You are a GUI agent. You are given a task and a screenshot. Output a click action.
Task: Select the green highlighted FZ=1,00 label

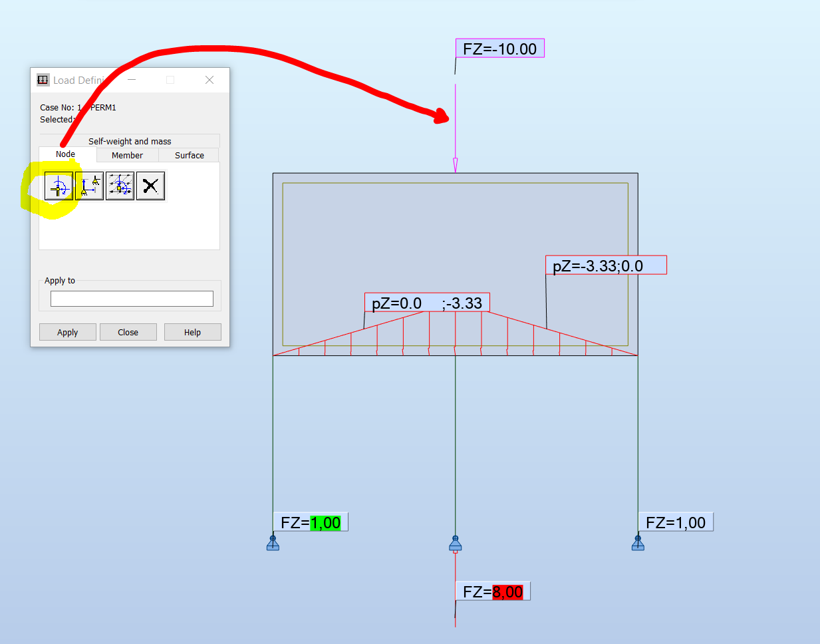pyautogui.click(x=311, y=522)
